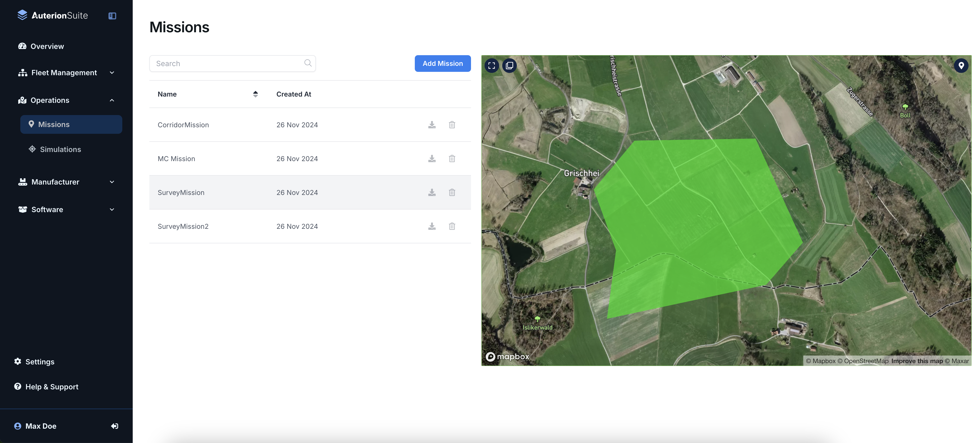Collapse the sidebar panel
Screen dimensions: 980x443
coord(112,16)
